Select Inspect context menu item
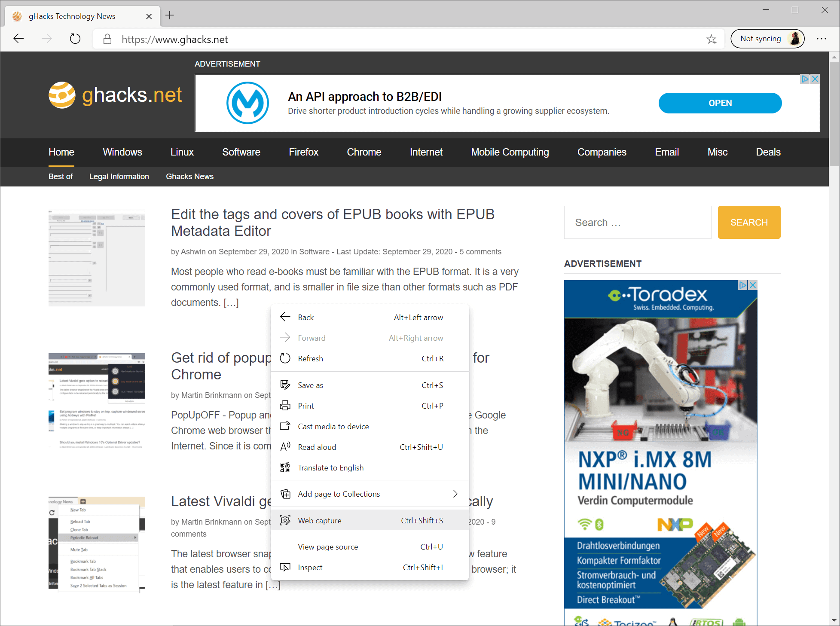840x626 pixels. (310, 568)
